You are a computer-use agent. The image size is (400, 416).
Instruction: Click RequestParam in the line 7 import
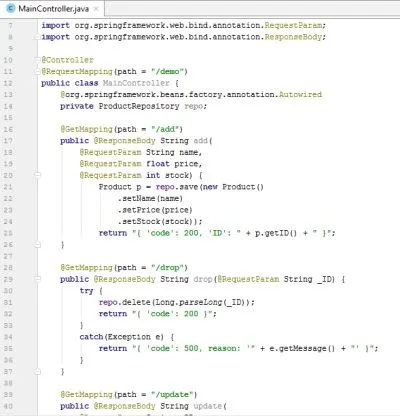coord(293,26)
